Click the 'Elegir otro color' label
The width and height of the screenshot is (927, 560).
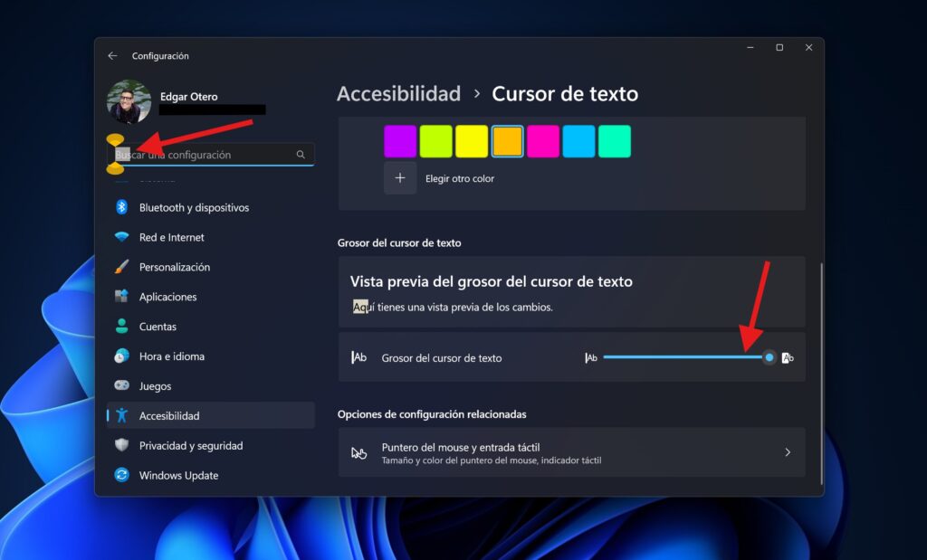tap(460, 178)
